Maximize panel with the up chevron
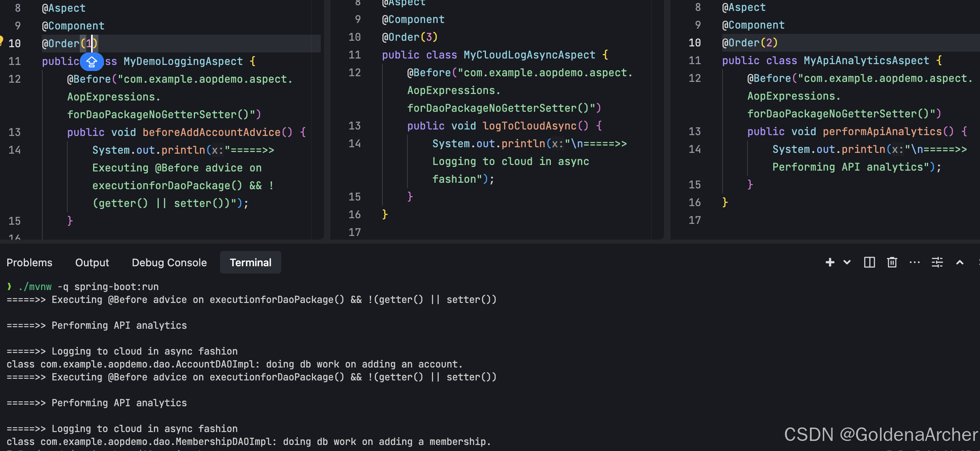Screen dimensions: 980x451 pos(960,263)
